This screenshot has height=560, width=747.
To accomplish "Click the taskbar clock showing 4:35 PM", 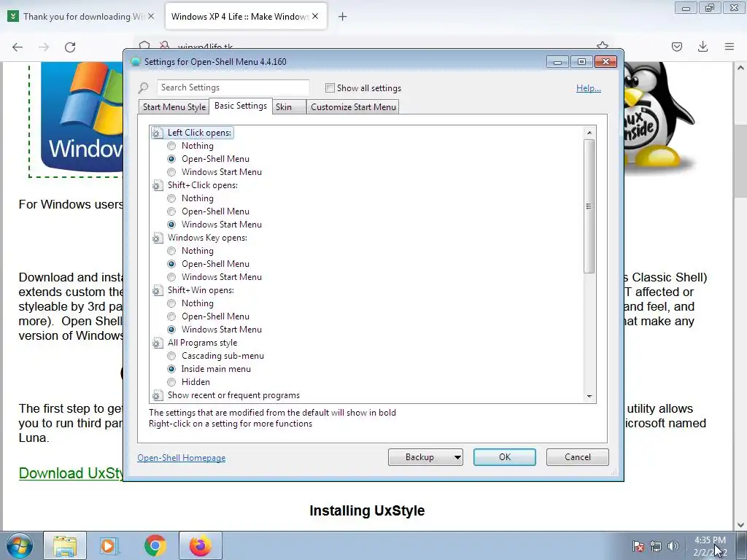I will [710, 546].
